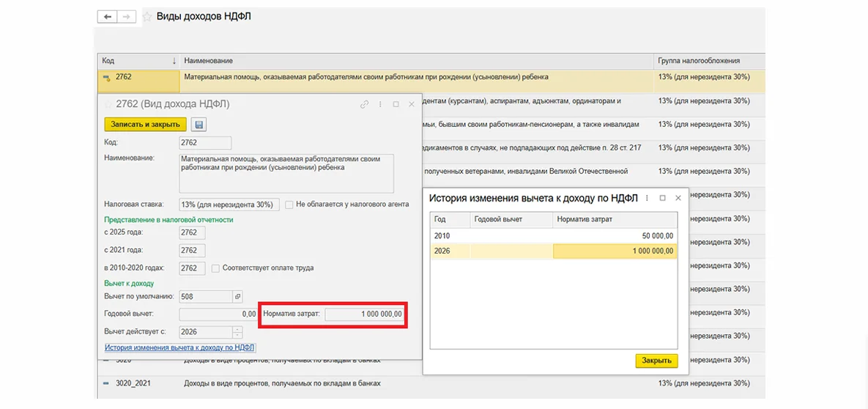The height and width of the screenshot is (409, 868).
Task: Click the save diskette icon
Action: pos(199,125)
